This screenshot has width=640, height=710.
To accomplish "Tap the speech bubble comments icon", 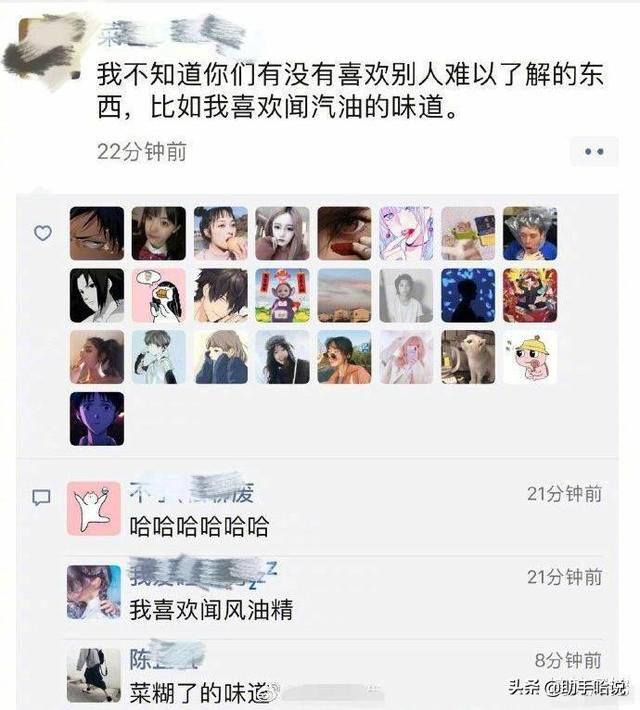I will click(41, 497).
